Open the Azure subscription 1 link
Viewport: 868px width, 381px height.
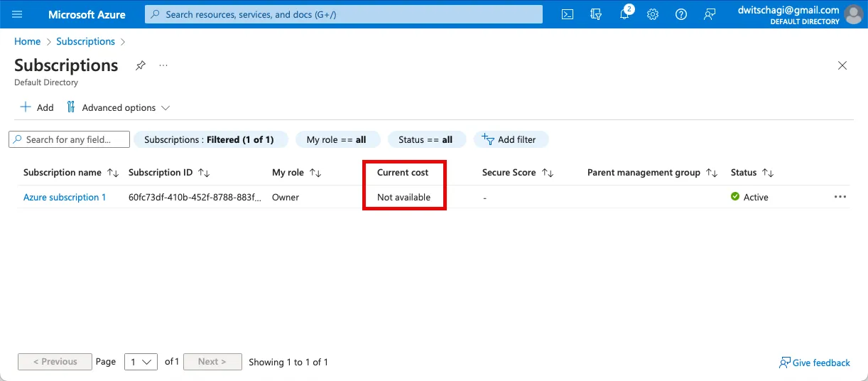click(x=65, y=197)
